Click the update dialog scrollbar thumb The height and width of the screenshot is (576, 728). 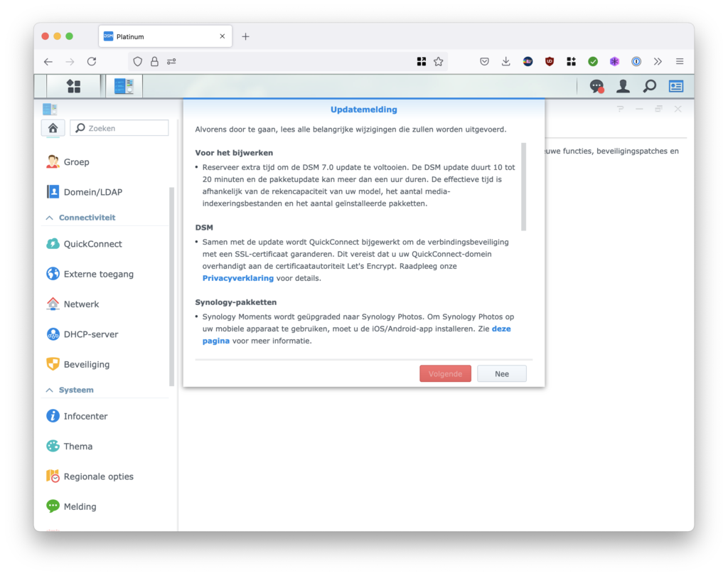click(x=524, y=187)
